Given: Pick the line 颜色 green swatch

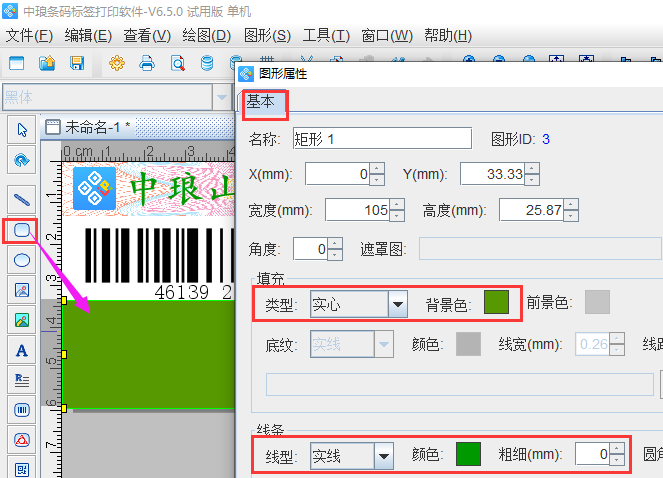Looking at the screenshot, I should 468,454.
